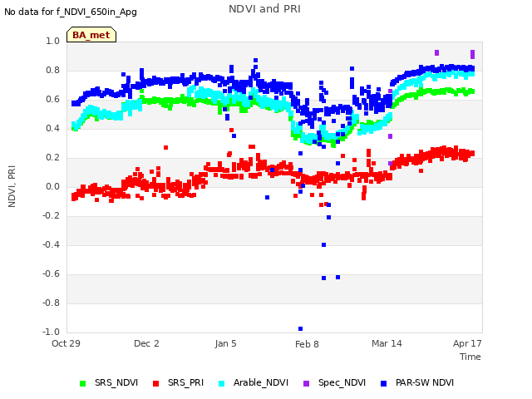Click the 0.0 y-axis tick label

[53, 186]
